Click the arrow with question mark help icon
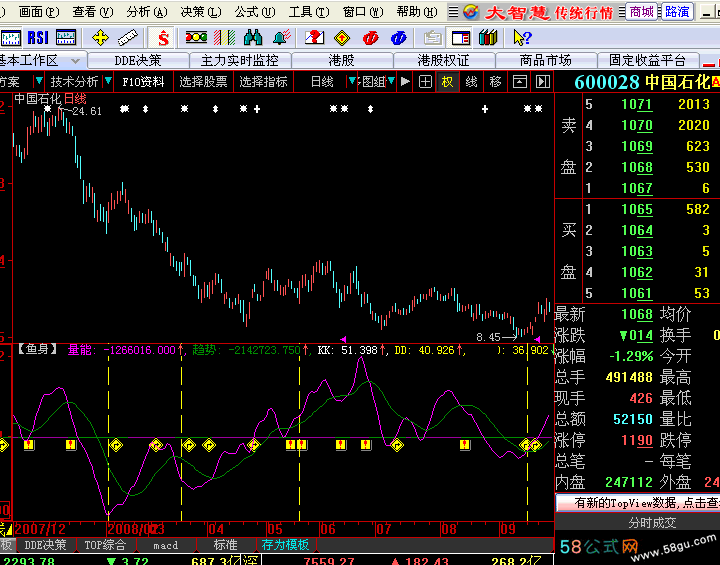 click(x=522, y=38)
